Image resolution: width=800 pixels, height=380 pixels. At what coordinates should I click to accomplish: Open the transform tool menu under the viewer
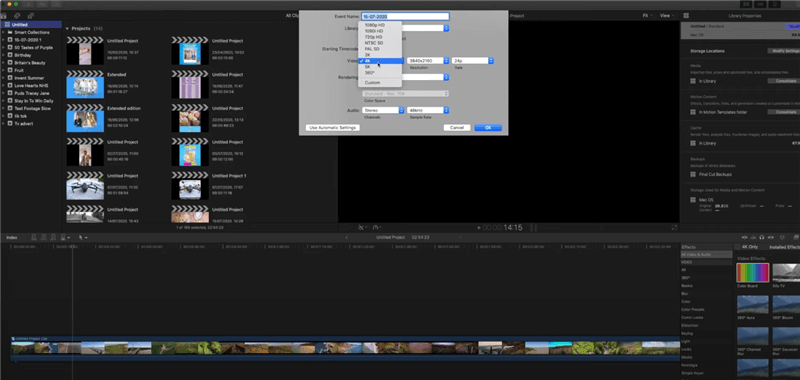click(362, 227)
